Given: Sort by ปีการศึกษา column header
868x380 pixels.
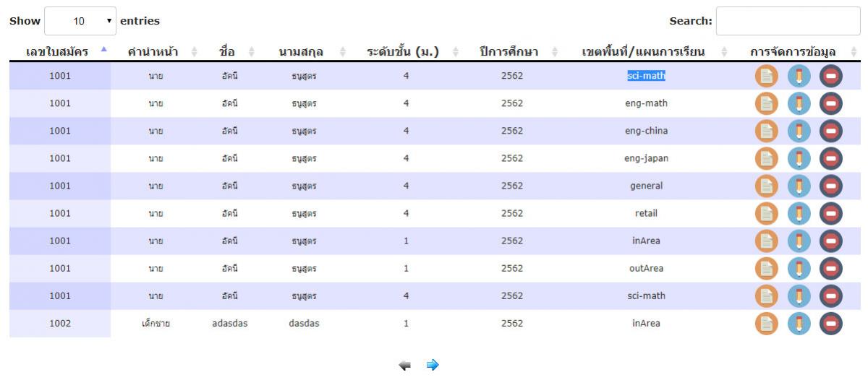Looking at the screenshot, I should coord(513,51).
